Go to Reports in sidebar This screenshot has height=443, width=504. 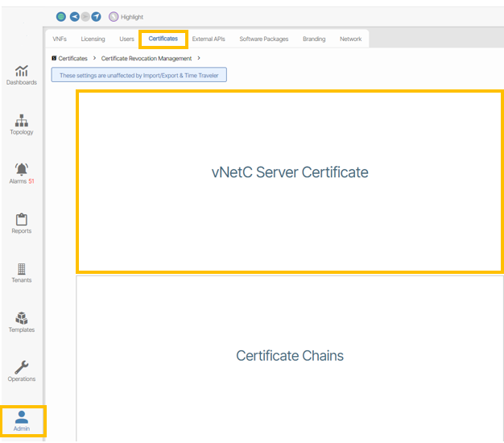[x=22, y=223]
